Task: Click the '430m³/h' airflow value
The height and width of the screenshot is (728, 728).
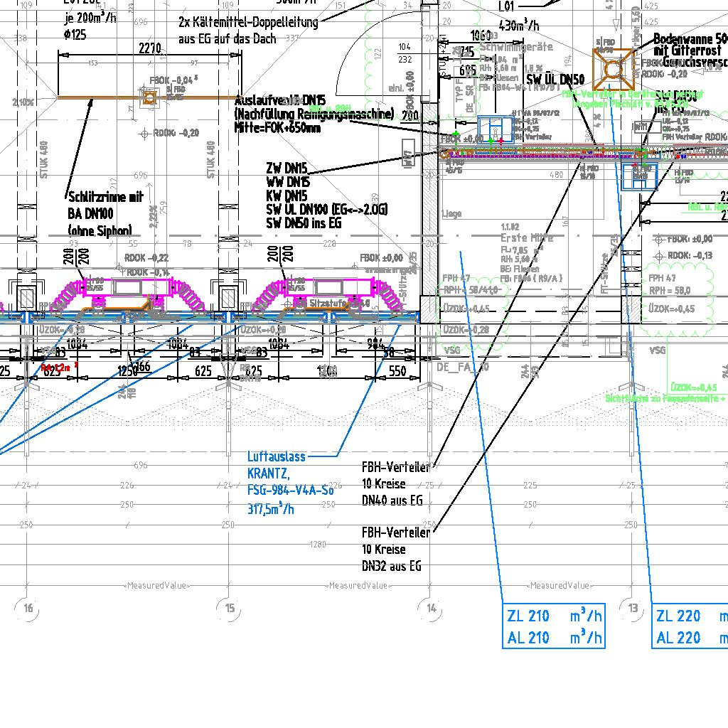Action: click(x=519, y=26)
